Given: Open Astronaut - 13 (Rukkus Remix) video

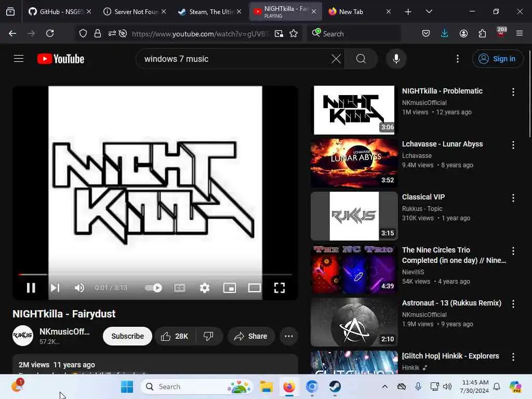Looking at the screenshot, I should (451, 303).
